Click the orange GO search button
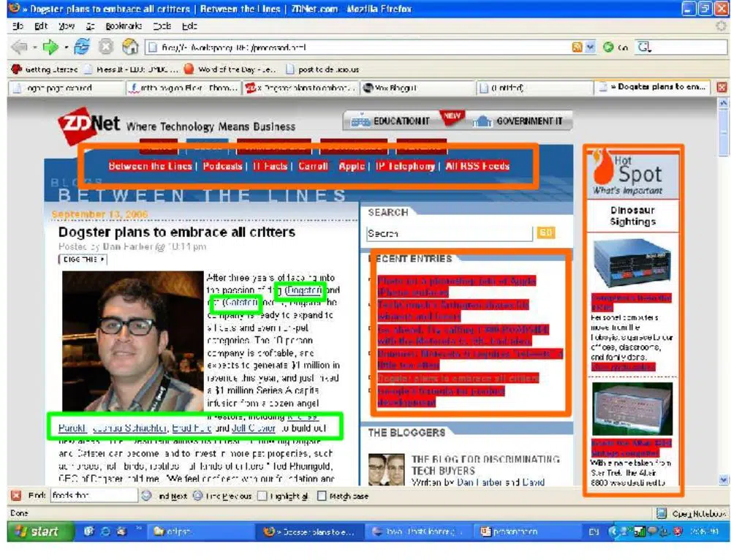The width and height of the screenshot is (731, 560). [x=545, y=233]
